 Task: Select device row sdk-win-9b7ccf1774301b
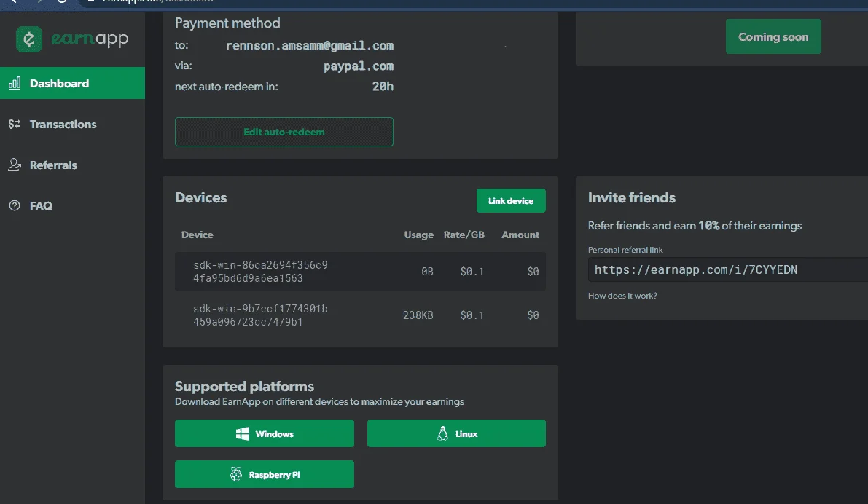click(x=360, y=315)
